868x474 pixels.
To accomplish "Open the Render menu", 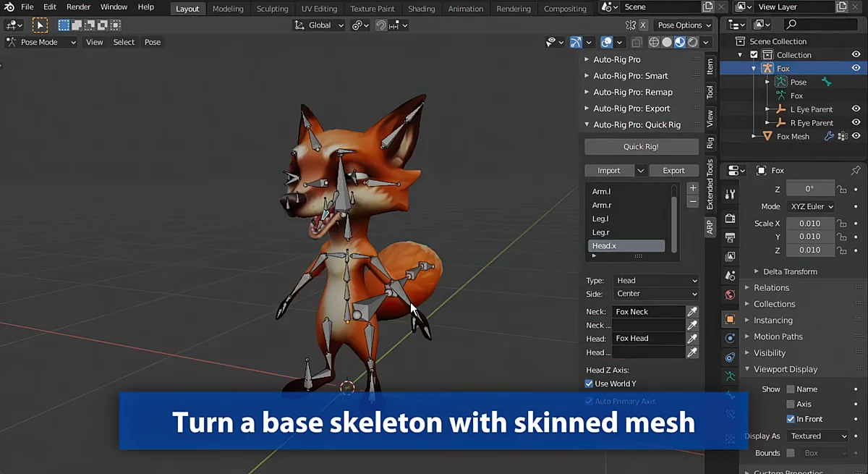I will point(78,7).
